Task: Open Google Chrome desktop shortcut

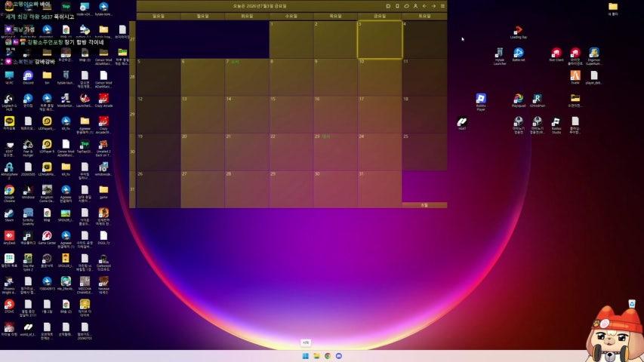Action: click(x=9, y=193)
